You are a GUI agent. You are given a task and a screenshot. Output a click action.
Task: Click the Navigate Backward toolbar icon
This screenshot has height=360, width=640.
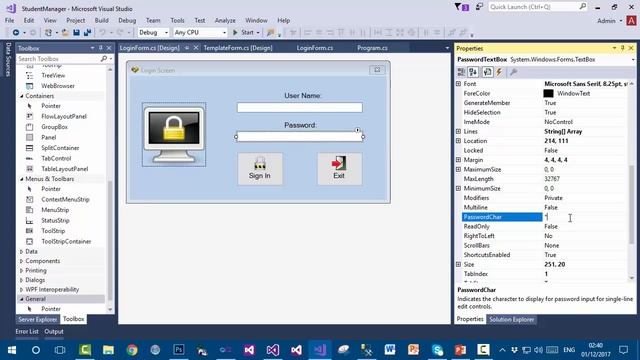click(16, 32)
